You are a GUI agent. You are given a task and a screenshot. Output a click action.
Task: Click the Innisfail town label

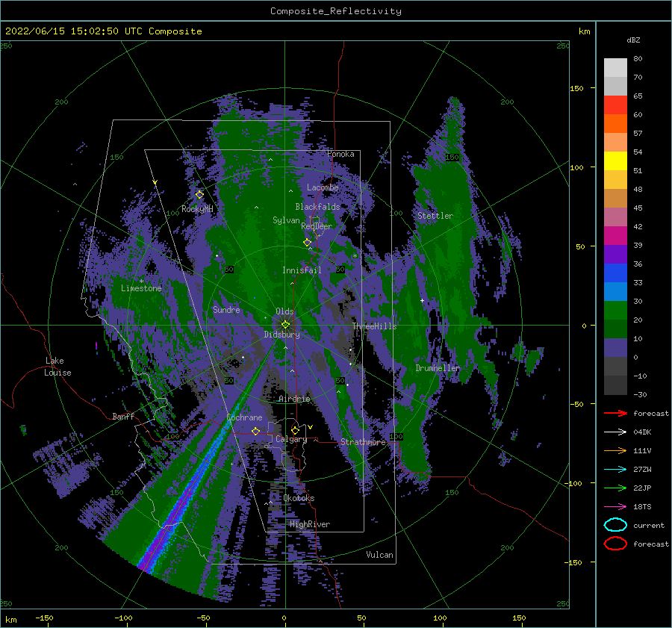pos(302,270)
